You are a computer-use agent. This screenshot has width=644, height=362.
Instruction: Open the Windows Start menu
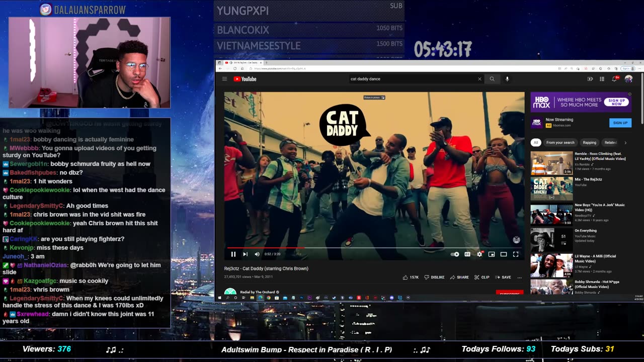tap(220, 298)
